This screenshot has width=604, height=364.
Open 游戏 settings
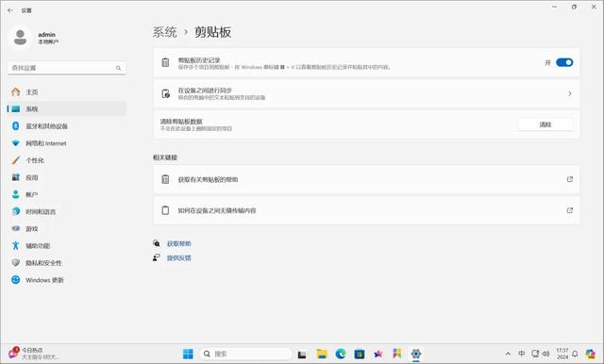(67, 228)
